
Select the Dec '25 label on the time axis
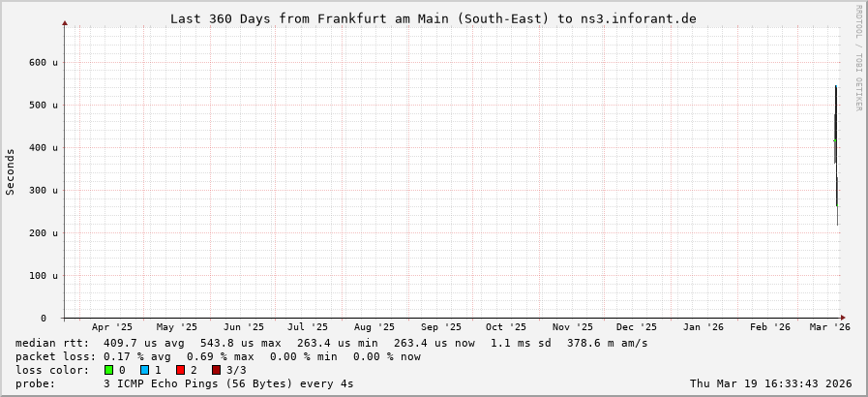[x=636, y=328]
